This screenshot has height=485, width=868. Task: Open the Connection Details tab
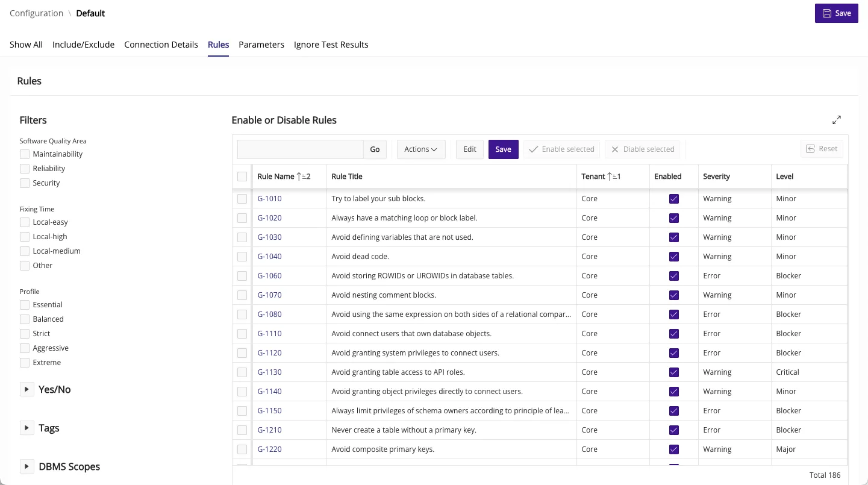(x=161, y=45)
